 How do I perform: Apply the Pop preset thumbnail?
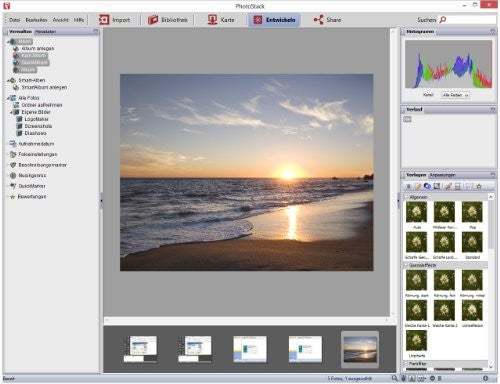(472, 212)
